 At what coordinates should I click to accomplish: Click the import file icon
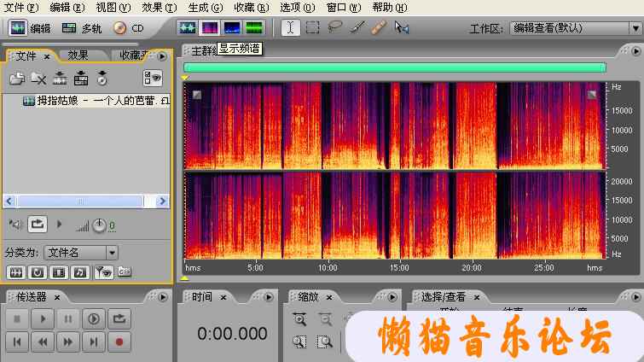pos(17,78)
